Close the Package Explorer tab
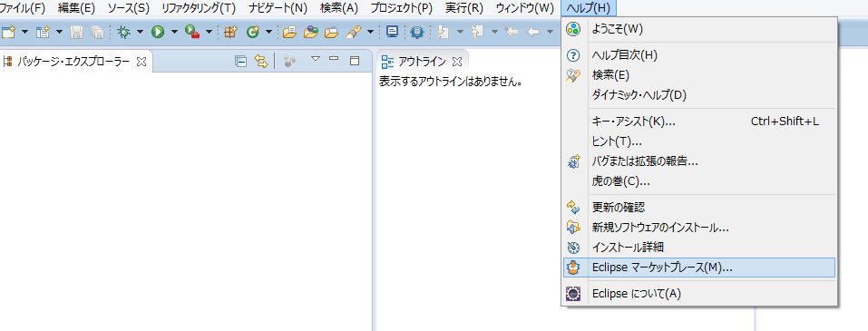The width and height of the screenshot is (868, 331). click(141, 62)
